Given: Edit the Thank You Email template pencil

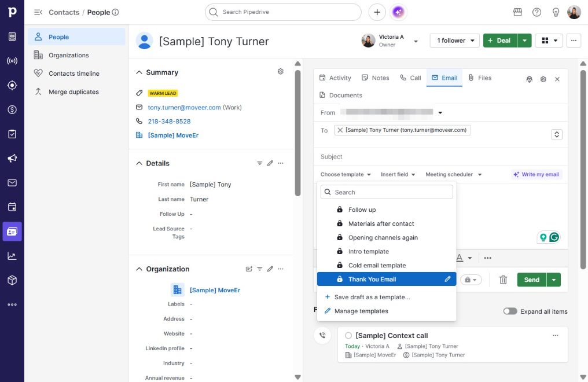Looking at the screenshot, I should pos(447,279).
